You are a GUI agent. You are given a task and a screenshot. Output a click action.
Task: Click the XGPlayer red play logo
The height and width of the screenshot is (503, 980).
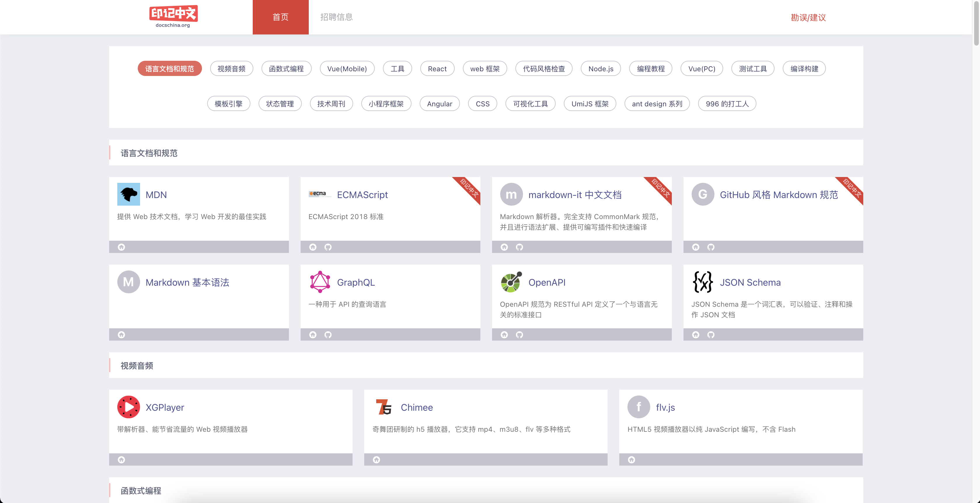(x=128, y=407)
